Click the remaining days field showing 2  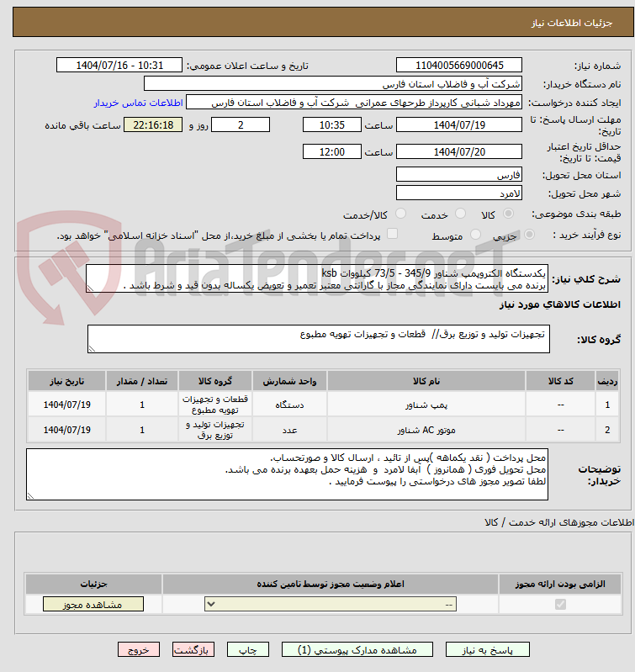241,124
